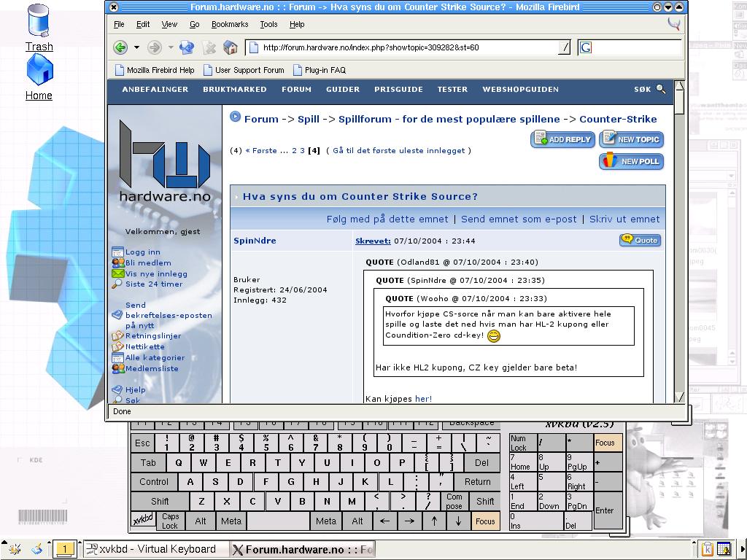Viewport: 747px width, 560px height.
Task: Click the New Topic button
Action: pos(631,139)
